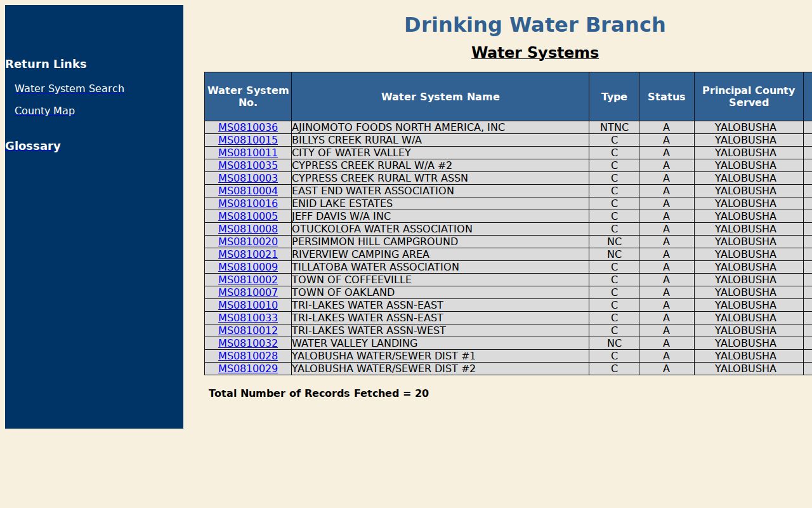Open the Water System Search link

(69, 88)
